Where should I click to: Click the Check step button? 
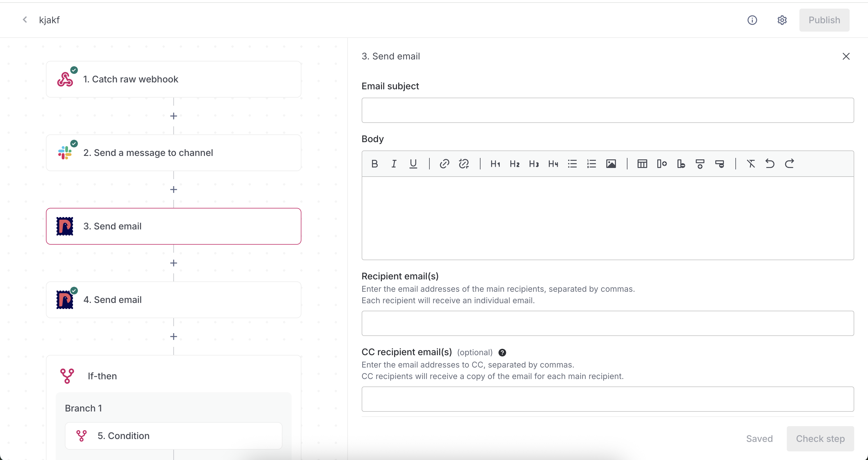pos(820,438)
